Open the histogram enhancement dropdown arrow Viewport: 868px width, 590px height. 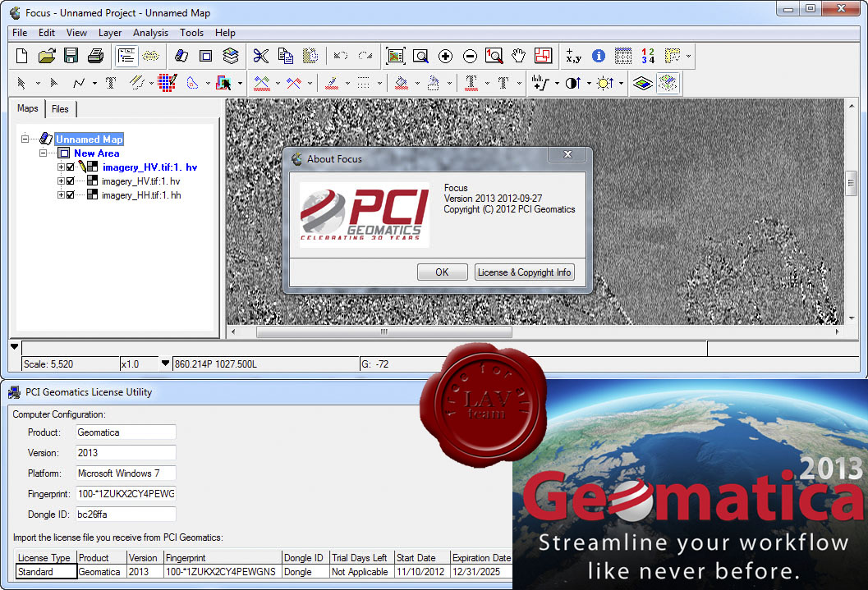(x=557, y=84)
